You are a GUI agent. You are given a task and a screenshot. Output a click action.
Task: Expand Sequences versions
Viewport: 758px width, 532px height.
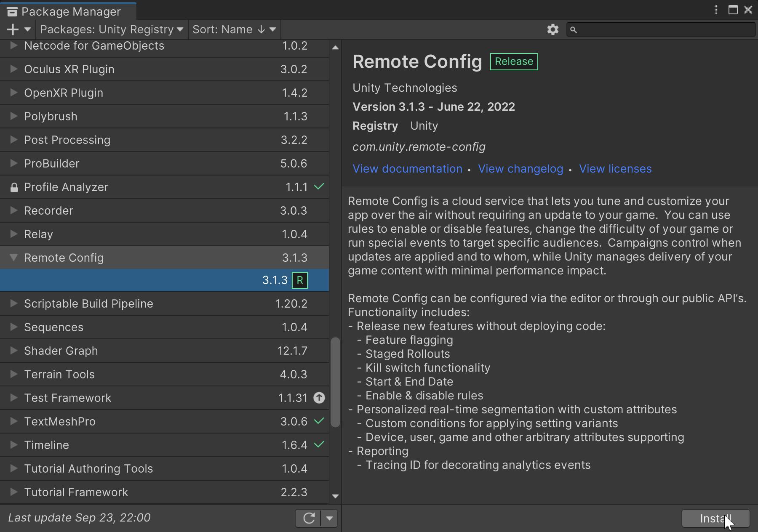click(13, 327)
